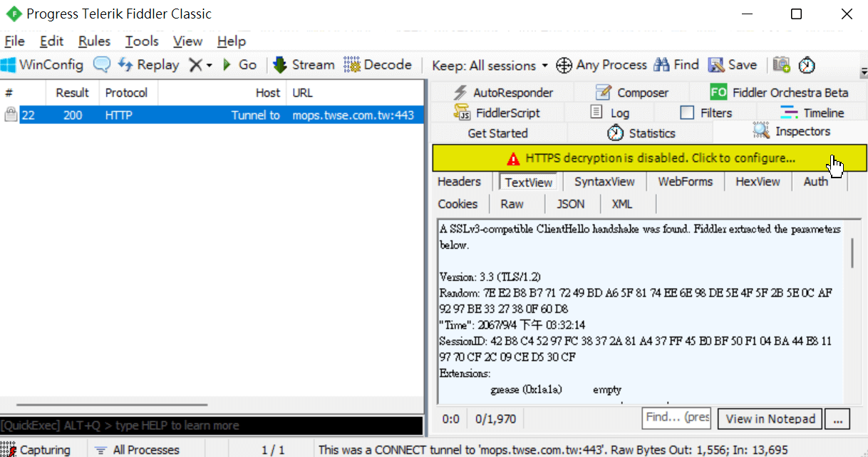868x457 pixels.
Task: Add a comment with the speech bubble icon
Action: point(102,65)
